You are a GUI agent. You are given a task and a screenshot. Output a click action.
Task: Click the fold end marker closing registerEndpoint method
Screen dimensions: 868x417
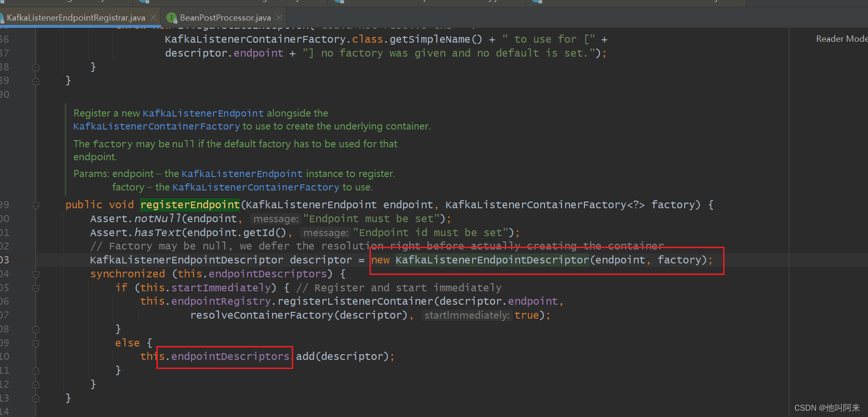coord(36,398)
